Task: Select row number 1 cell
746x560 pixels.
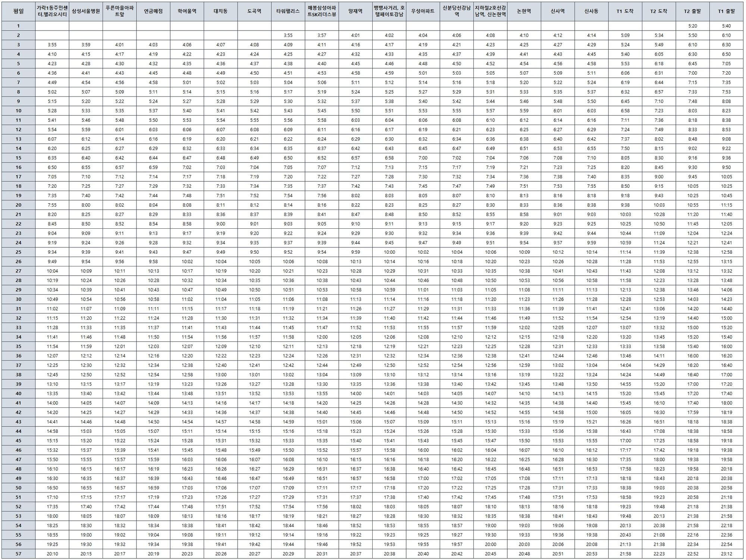Action: coord(18,26)
